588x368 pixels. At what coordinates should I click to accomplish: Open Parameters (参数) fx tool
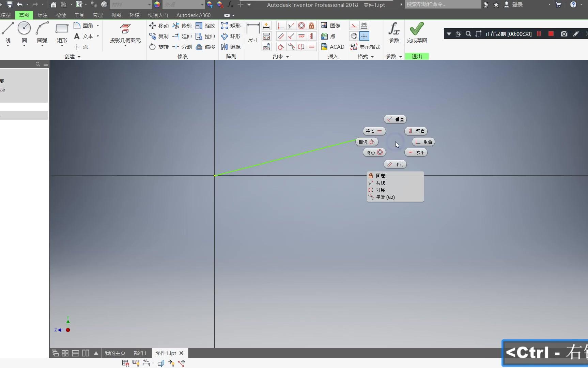tap(394, 33)
